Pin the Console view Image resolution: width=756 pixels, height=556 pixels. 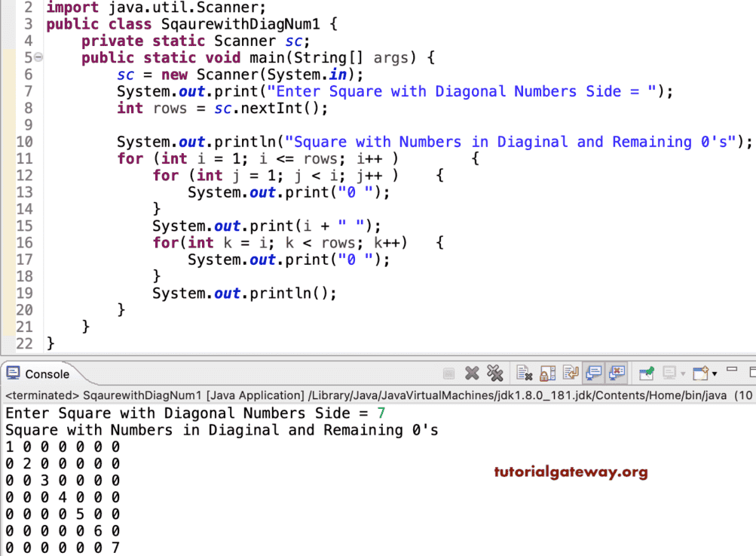[x=647, y=373]
